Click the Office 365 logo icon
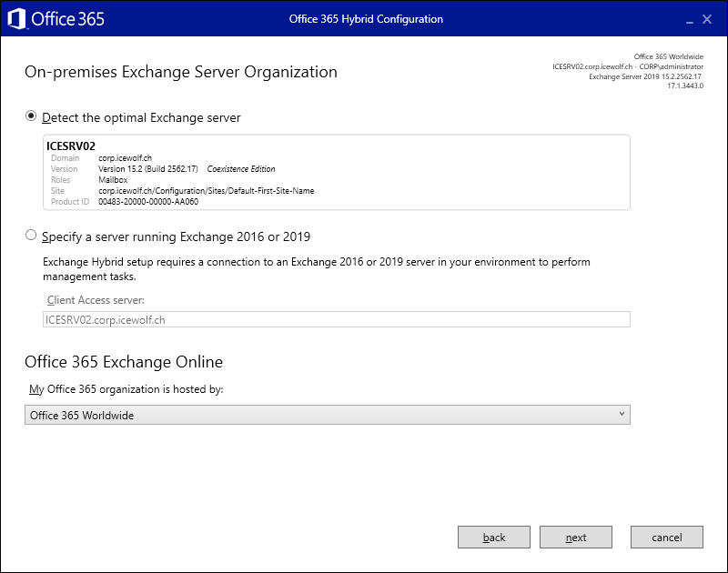The height and width of the screenshot is (573, 728). [16, 19]
